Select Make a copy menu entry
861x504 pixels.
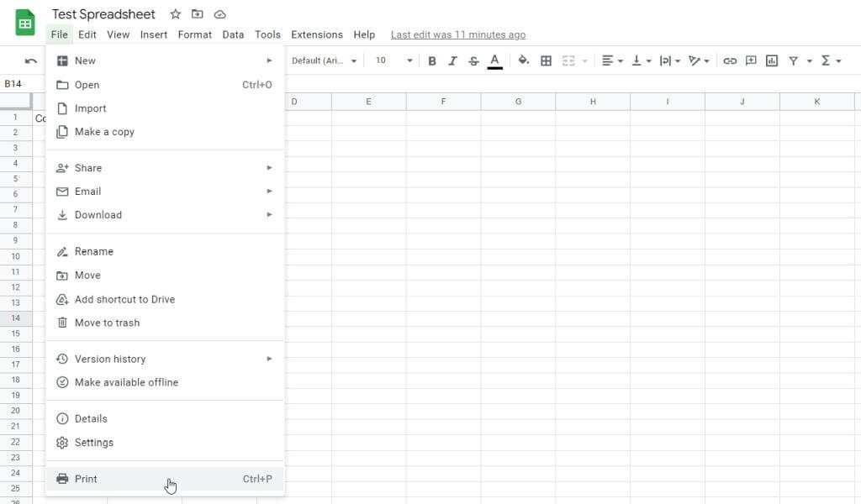[x=165, y=132]
